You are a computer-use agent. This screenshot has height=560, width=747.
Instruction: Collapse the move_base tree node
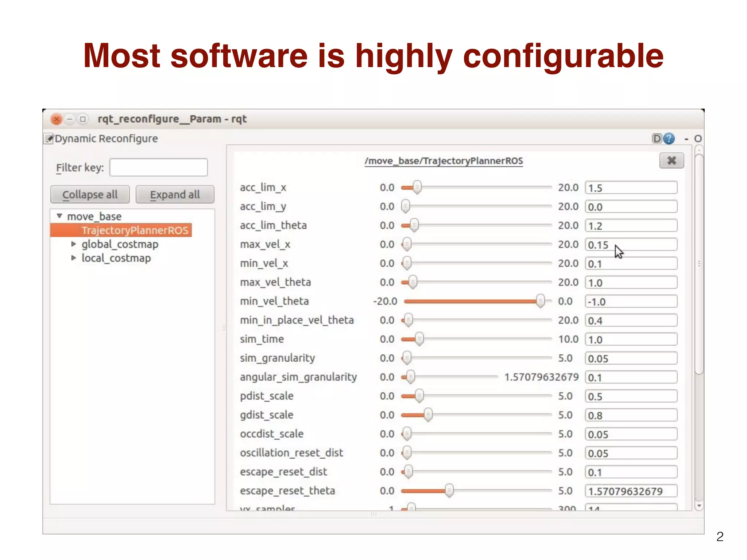pyautogui.click(x=59, y=216)
